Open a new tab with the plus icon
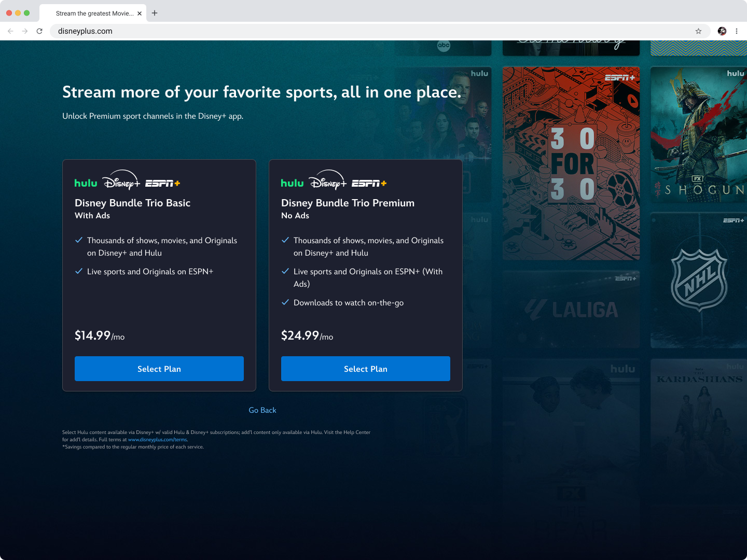 pyautogui.click(x=155, y=13)
